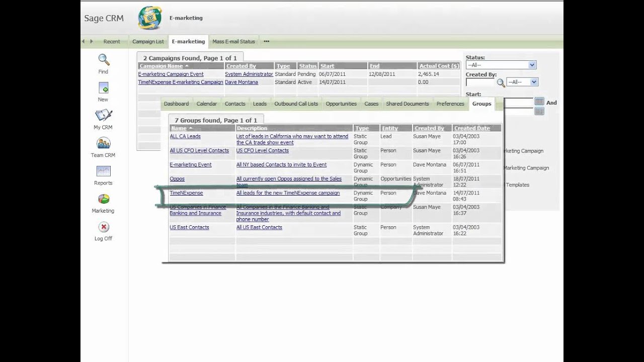The image size is (644, 362).
Task: Open TimeNExpense E-marketing Campaign link
Action: pos(181,82)
